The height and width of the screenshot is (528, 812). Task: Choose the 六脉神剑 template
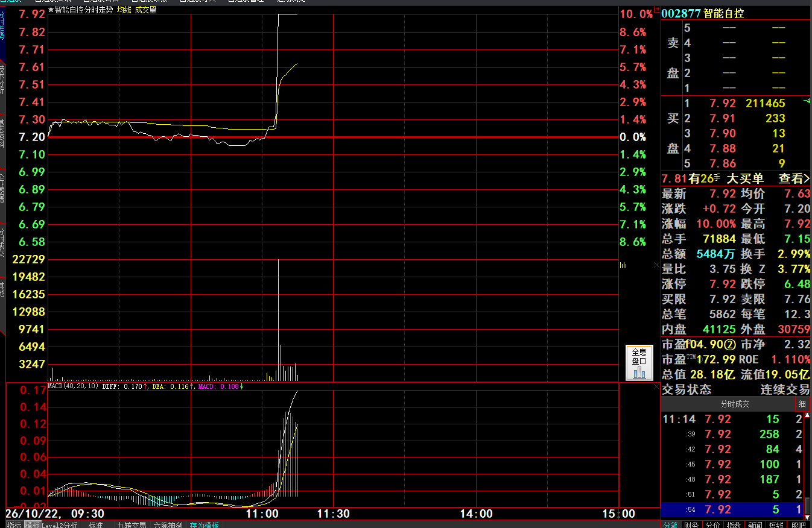pos(168,524)
